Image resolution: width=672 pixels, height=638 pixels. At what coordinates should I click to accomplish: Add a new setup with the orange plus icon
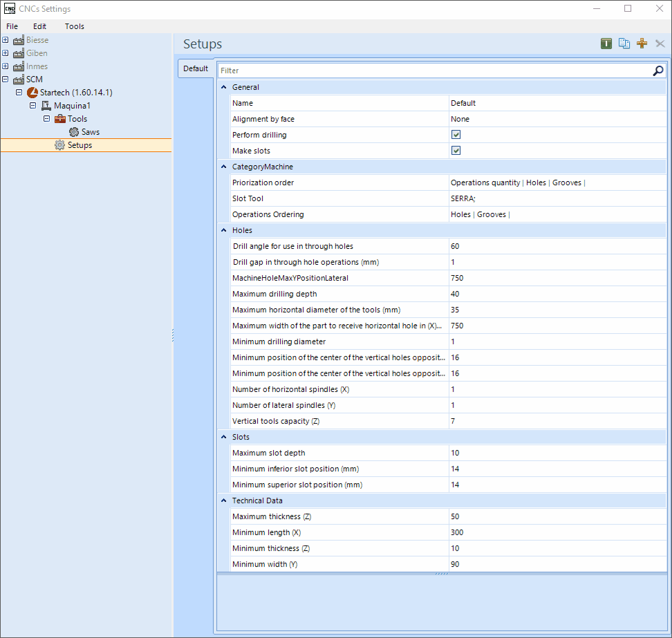[x=642, y=44]
